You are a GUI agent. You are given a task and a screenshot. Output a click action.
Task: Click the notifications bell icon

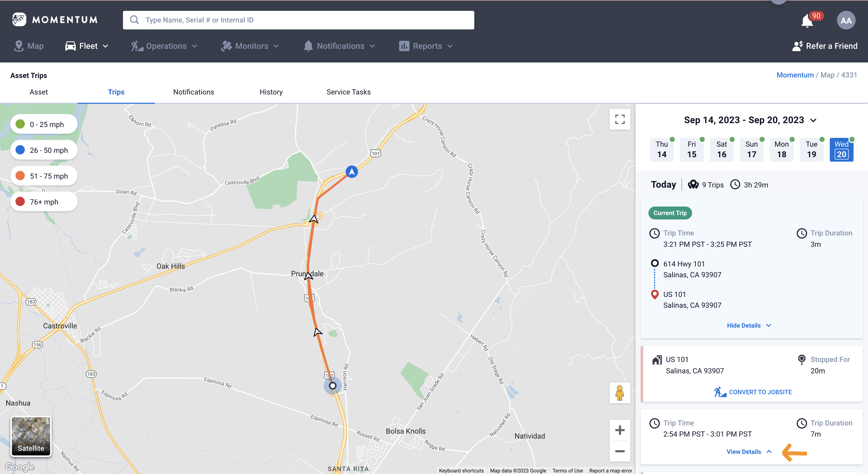pyautogui.click(x=807, y=21)
